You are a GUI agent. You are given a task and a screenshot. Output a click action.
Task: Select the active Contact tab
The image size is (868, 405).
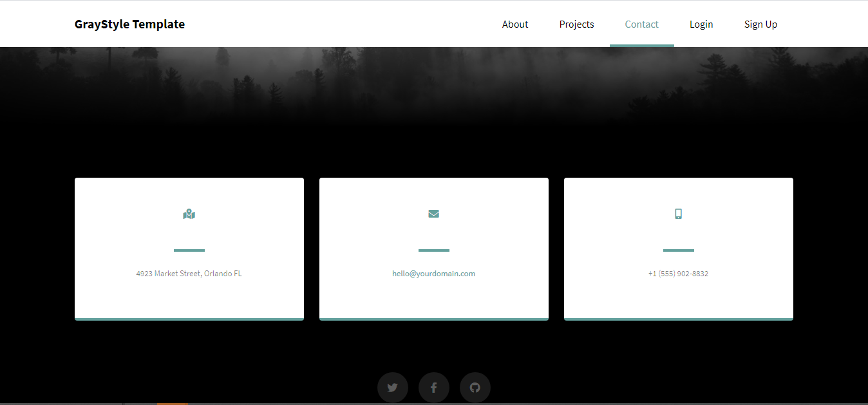click(x=641, y=24)
